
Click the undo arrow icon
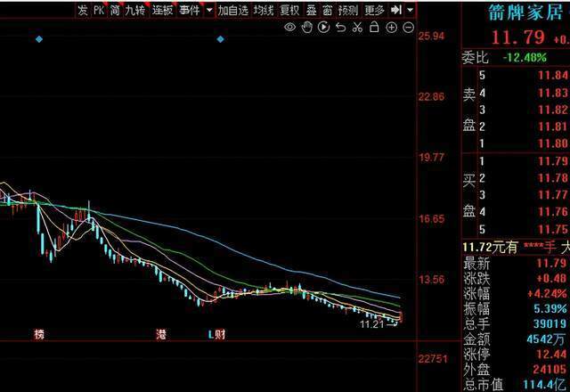(340, 28)
